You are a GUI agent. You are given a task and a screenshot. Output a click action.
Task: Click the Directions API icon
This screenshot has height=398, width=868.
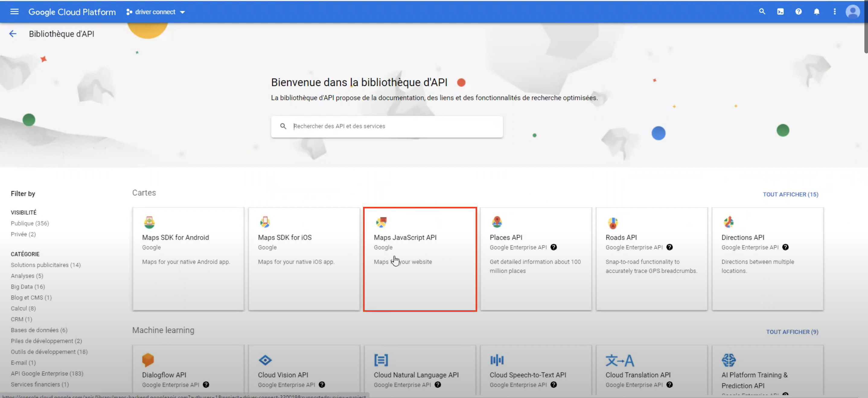click(x=729, y=222)
